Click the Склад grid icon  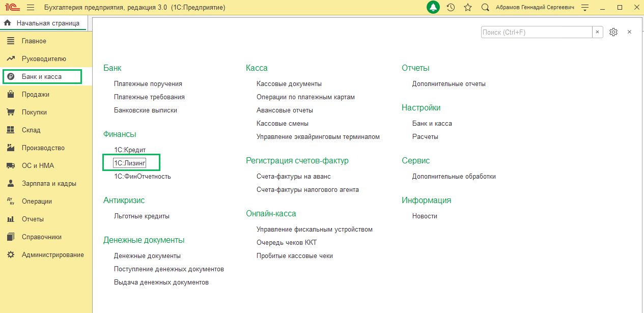[11, 130]
